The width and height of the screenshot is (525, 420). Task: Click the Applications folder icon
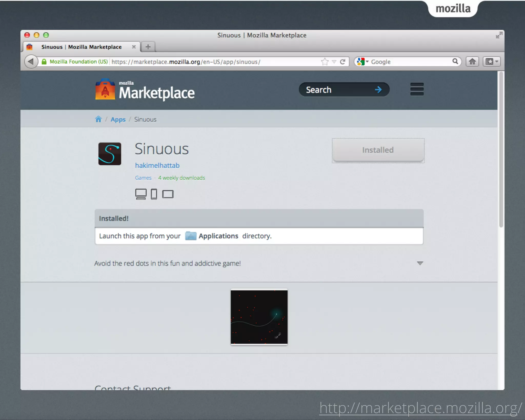point(191,236)
